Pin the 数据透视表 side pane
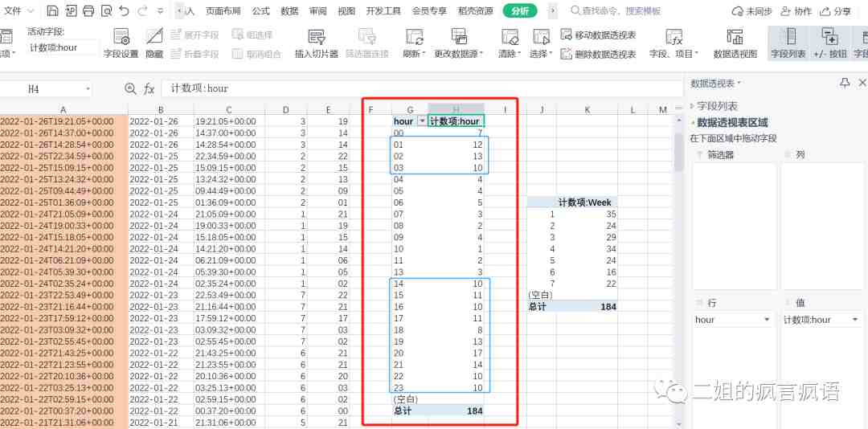 (844, 83)
